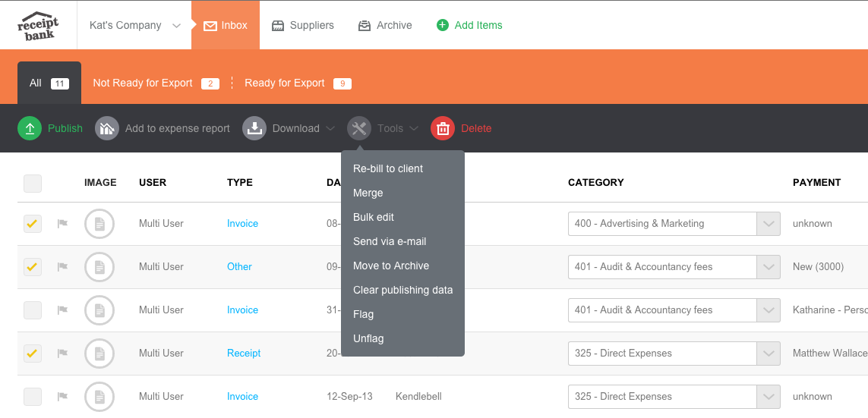
Task: Click the green Add Items plus icon
Action: coord(442,25)
